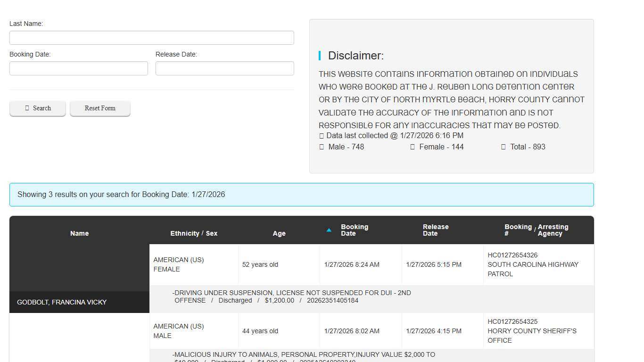This screenshot has height=362, width=644.
Task: Toggle the blue sort arrow on Booking Date
Action: click(329, 230)
